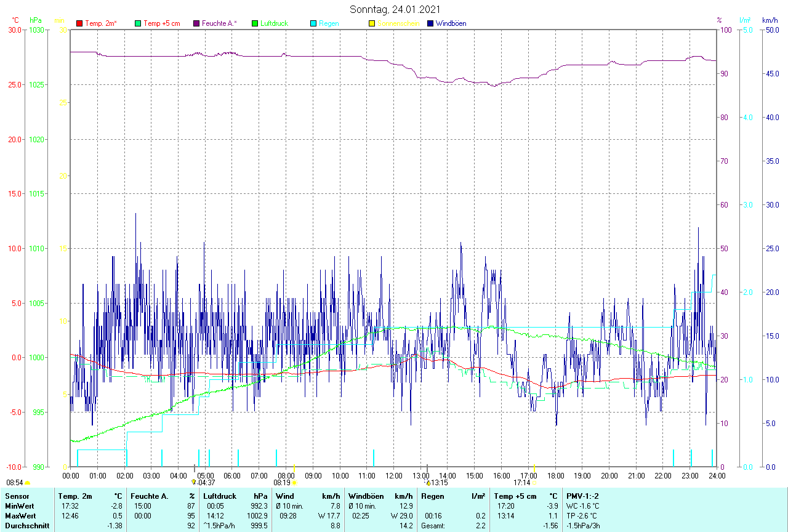788x532 pixels.
Task: Click the MaxWert row label
Action: [x=20, y=515]
